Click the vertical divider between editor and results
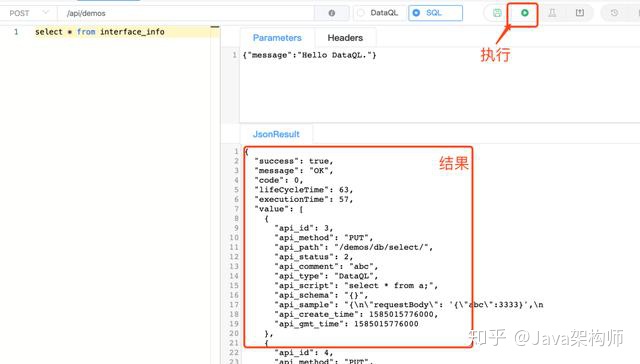Viewport: 640px width, 364px height. tap(216, 196)
